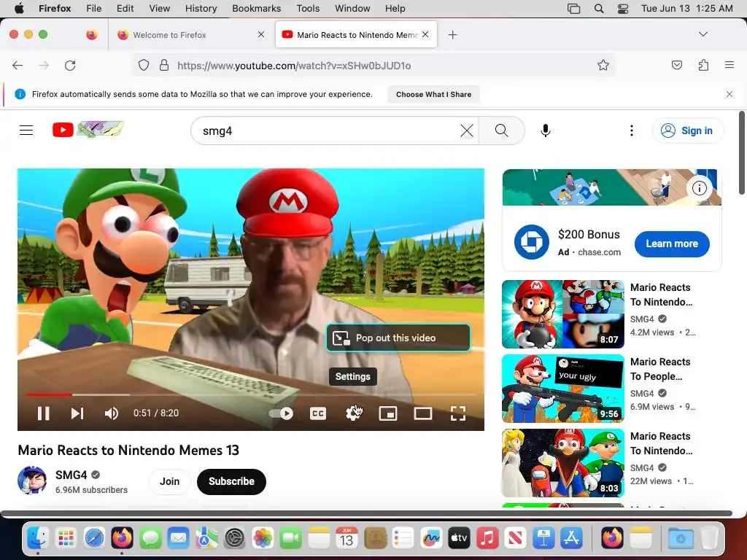The image size is (747, 560).
Task: Seek on the video progress bar
Action: [x=251, y=394]
